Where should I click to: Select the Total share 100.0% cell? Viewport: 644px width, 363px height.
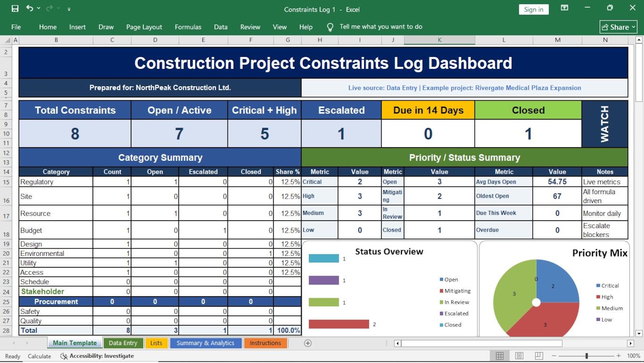click(288, 331)
